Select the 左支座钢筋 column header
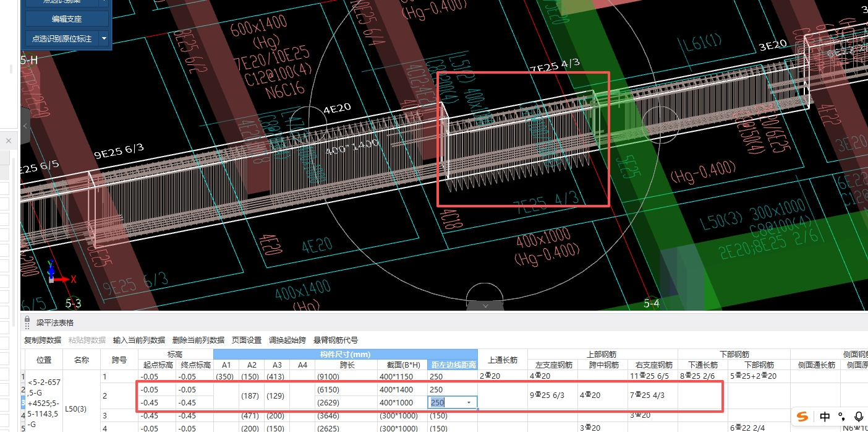 tap(552, 365)
